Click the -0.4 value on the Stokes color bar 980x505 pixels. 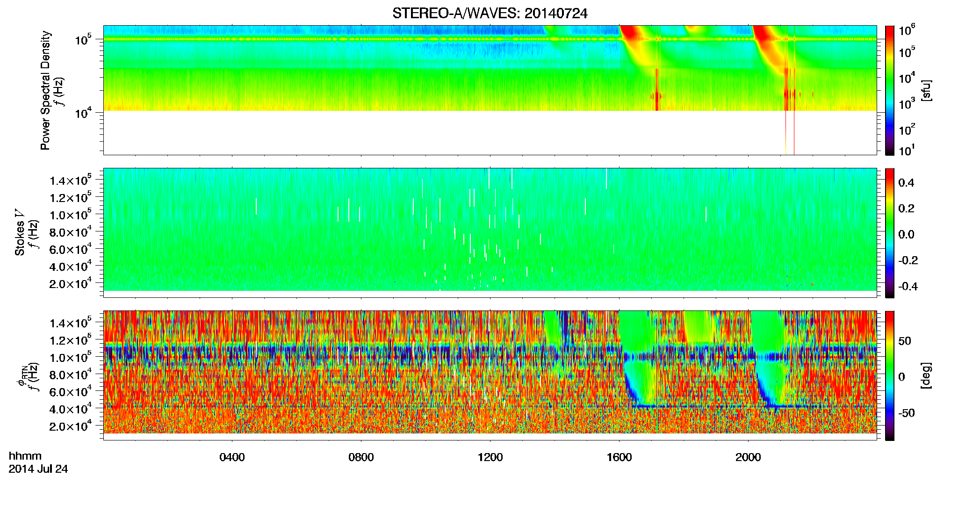pyautogui.click(x=908, y=286)
